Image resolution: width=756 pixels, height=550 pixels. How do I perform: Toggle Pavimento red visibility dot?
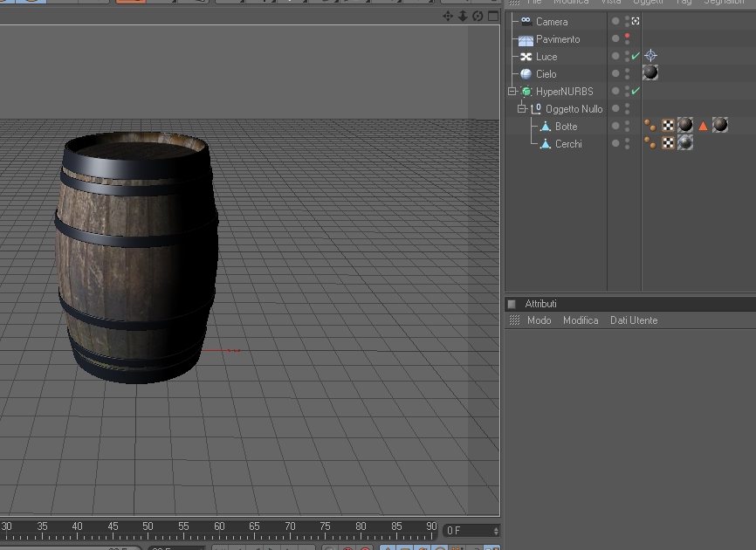coord(627,36)
